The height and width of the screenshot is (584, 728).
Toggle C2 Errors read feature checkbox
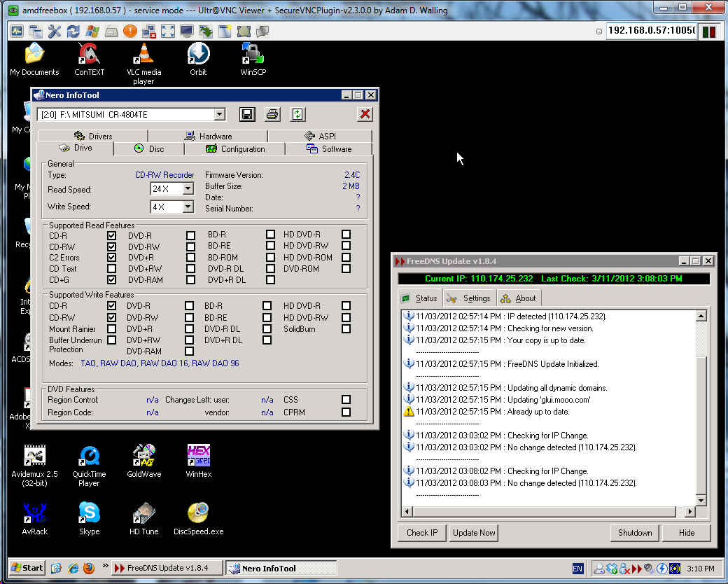point(111,258)
